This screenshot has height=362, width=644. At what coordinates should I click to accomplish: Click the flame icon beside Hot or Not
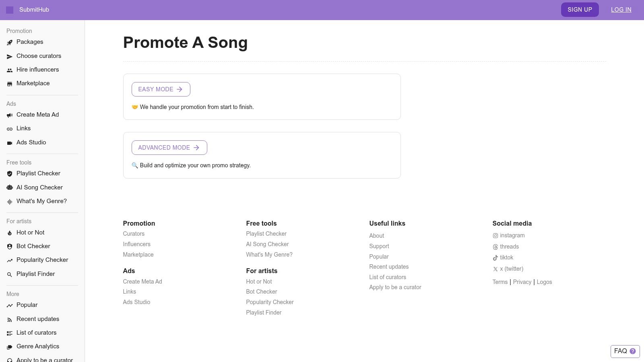(x=10, y=233)
